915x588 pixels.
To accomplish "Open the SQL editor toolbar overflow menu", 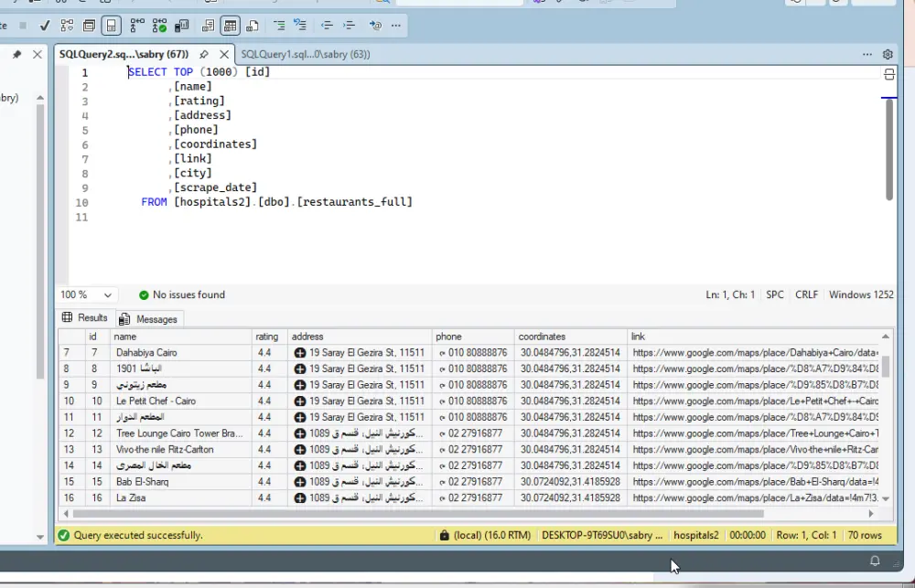I will point(396,26).
